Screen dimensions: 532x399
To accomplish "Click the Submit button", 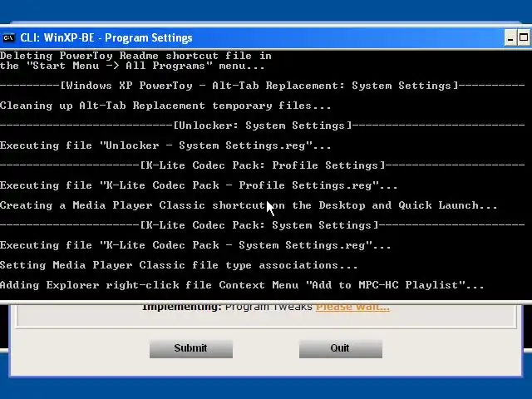I will 191,349.
